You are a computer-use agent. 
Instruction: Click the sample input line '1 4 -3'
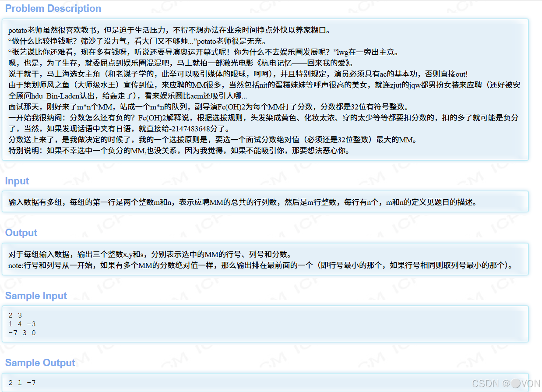coord(22,324)
